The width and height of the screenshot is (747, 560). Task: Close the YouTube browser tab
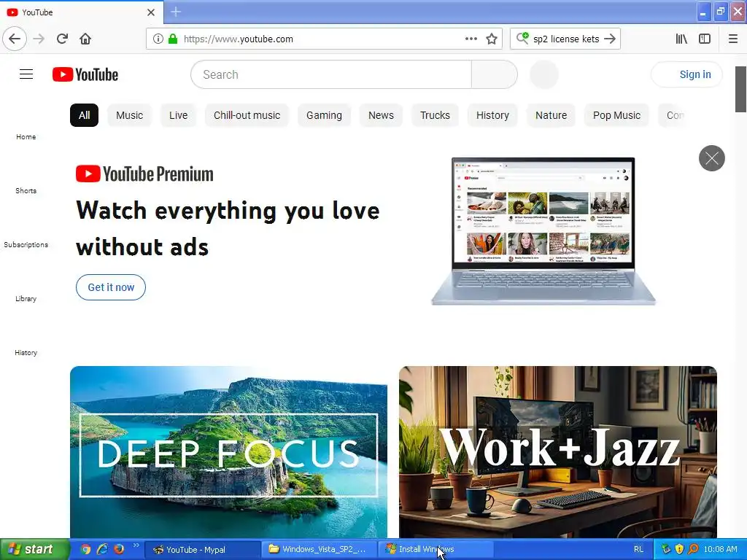coord(151,12)
